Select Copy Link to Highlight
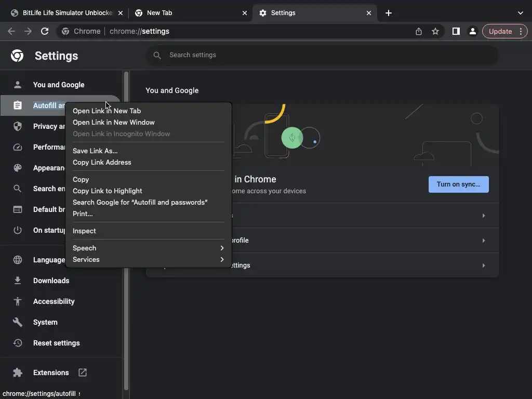 click(148, 191)
